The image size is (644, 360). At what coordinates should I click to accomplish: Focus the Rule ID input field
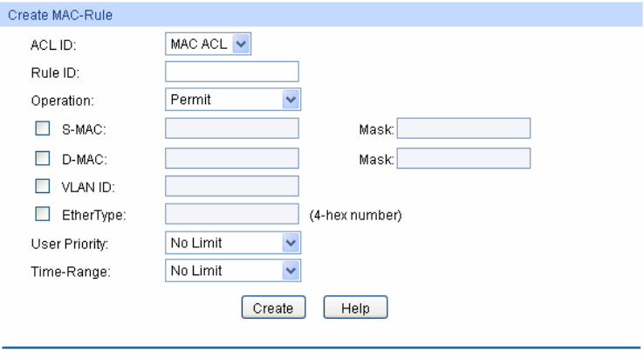(x=231, y=72)
